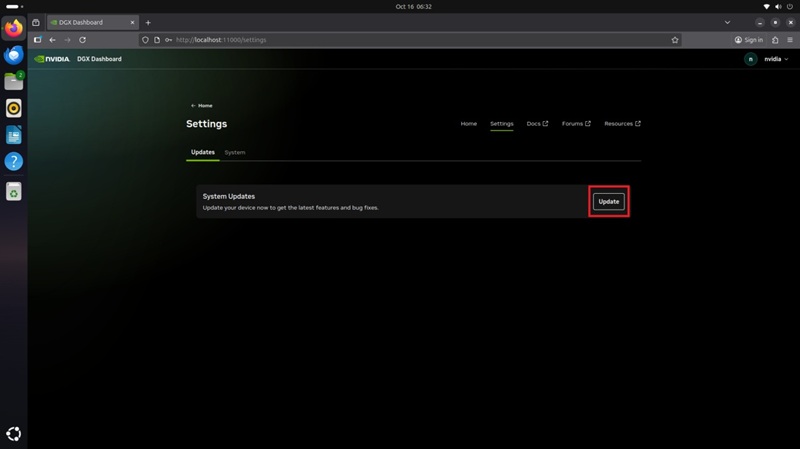Click the key permissions icon in address bar
The width and height of the screenshot is (800, 449).
(x=168, y=40)
